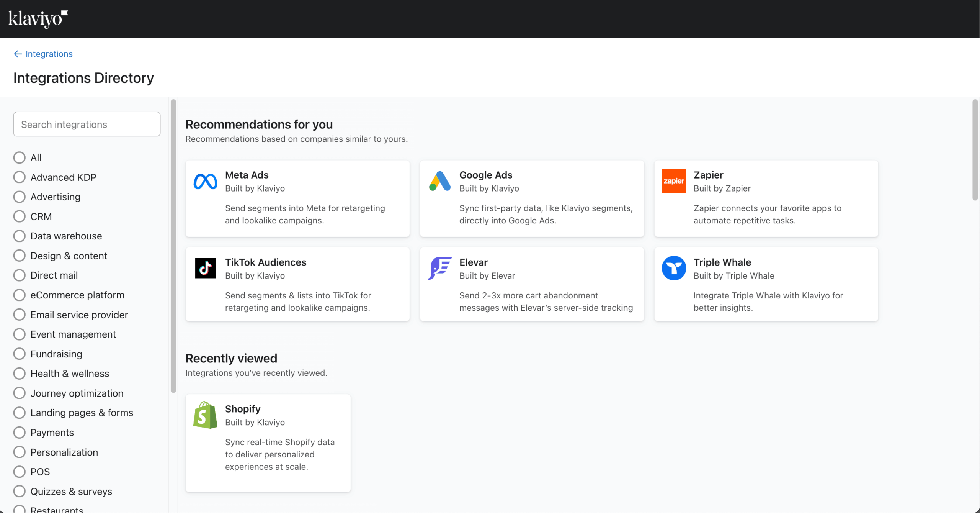Viewport: 980px width, 513px height.
Task: Click the Triple Whale logo
Action: click(674, 268)
